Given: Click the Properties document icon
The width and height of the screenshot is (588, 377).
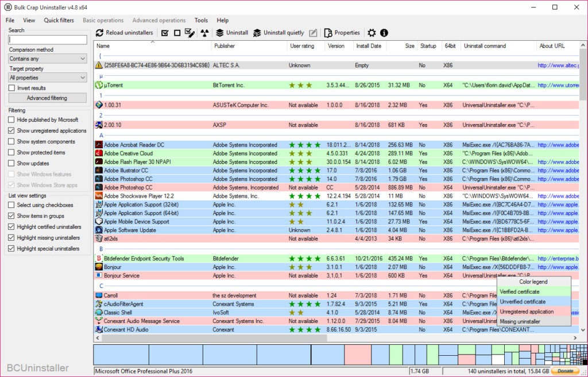Looking at the screenshot, I should pyautogui.click(x=328, y=33).
